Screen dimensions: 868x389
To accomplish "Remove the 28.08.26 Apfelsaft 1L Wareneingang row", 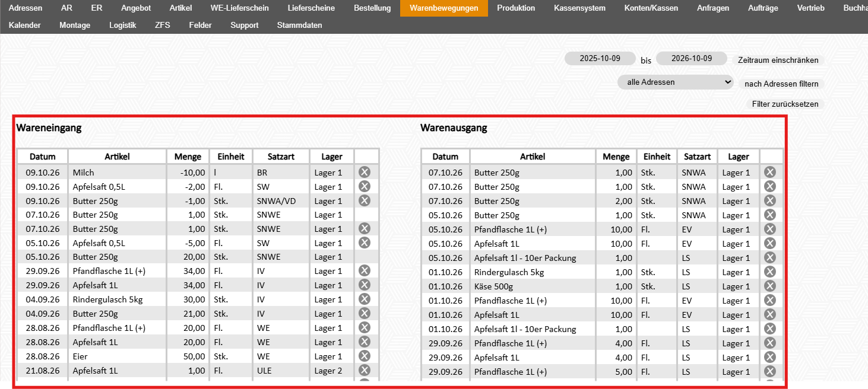I will pos(365,342).
